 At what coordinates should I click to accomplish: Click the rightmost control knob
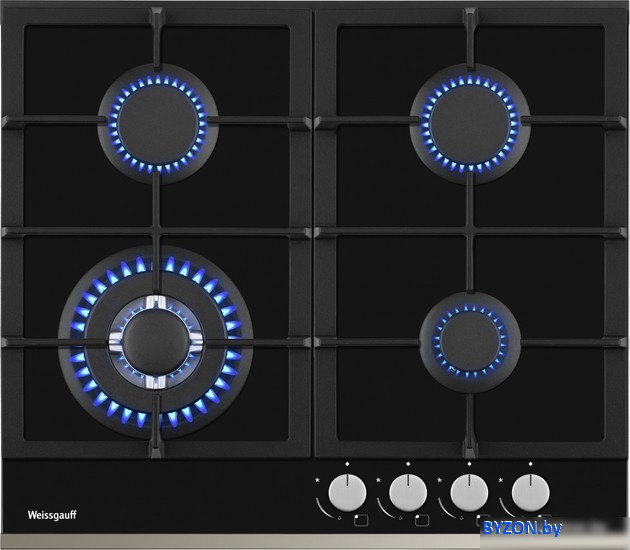coord(530,491)
